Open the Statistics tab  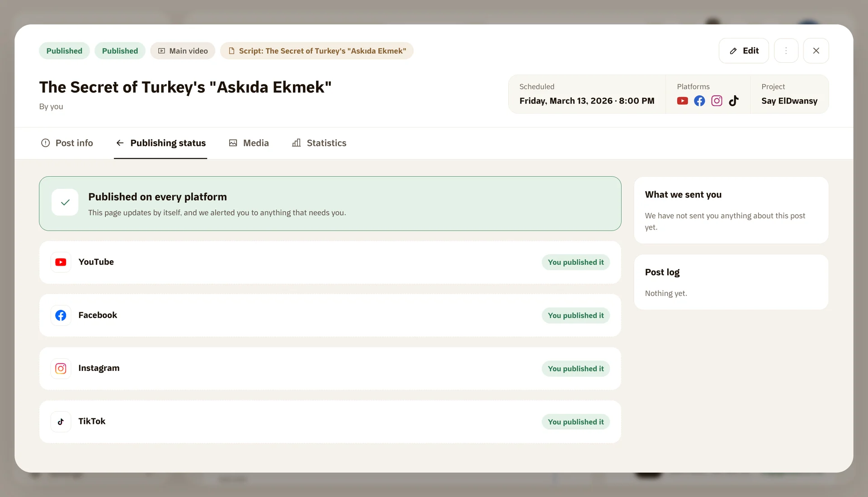319,143
